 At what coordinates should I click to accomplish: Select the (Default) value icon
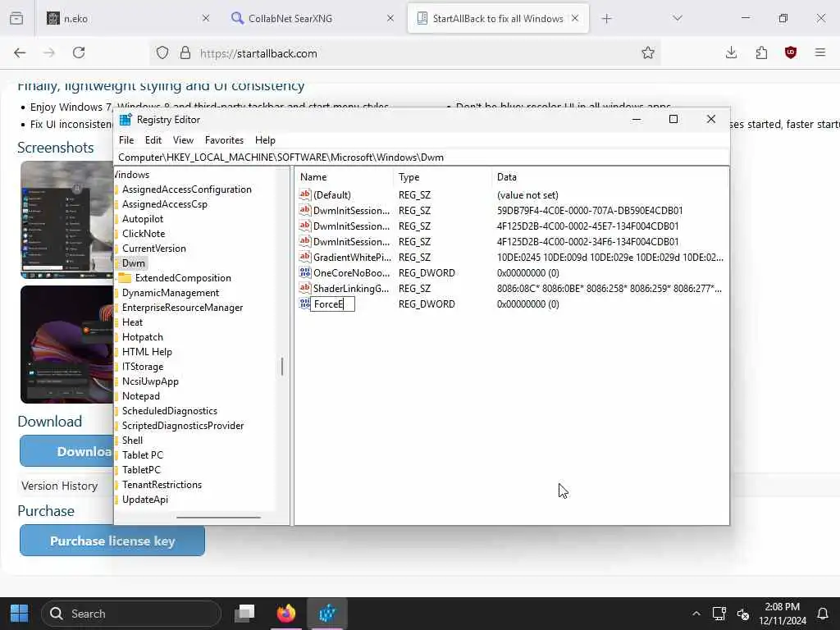[305, 195]
